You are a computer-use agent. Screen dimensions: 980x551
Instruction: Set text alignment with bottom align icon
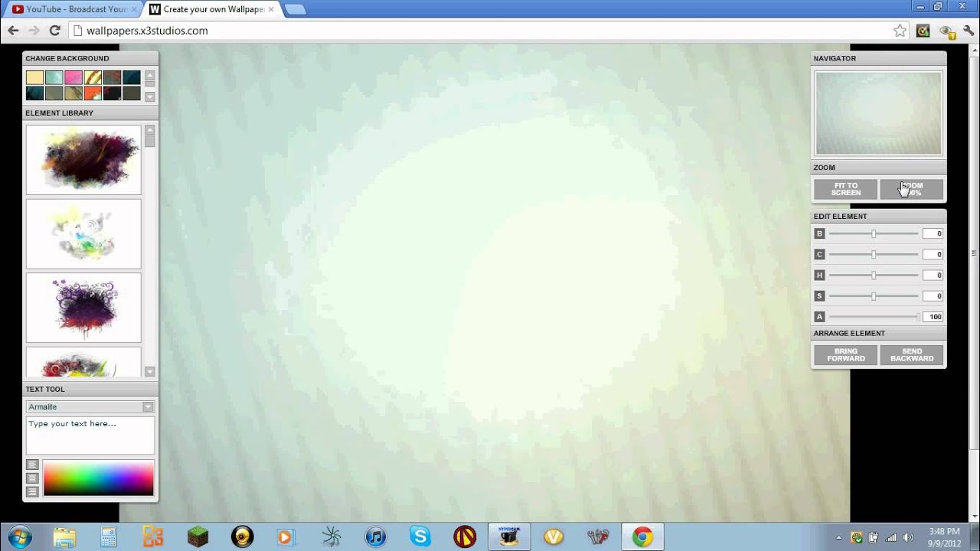pos(32,492)
